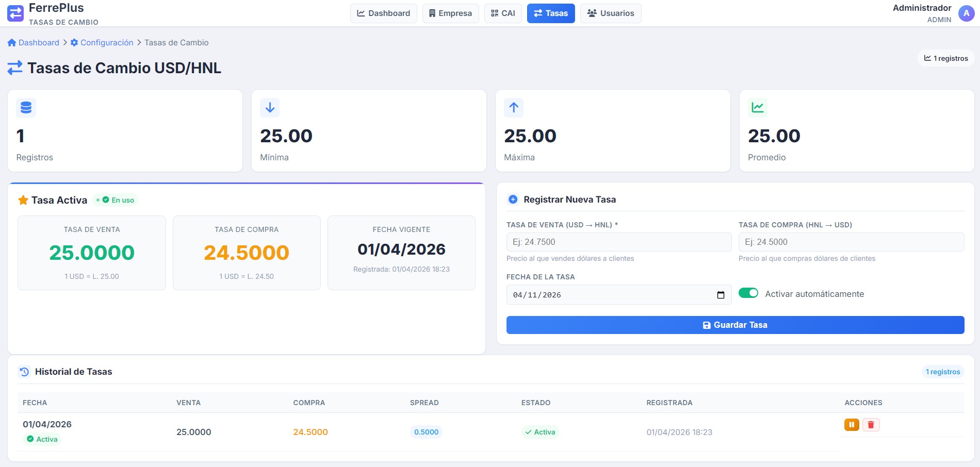This screenshot has width=980, height=467.
Task: Navigate to Configuración breadcrumb link
Action: (x=102, y=43)
